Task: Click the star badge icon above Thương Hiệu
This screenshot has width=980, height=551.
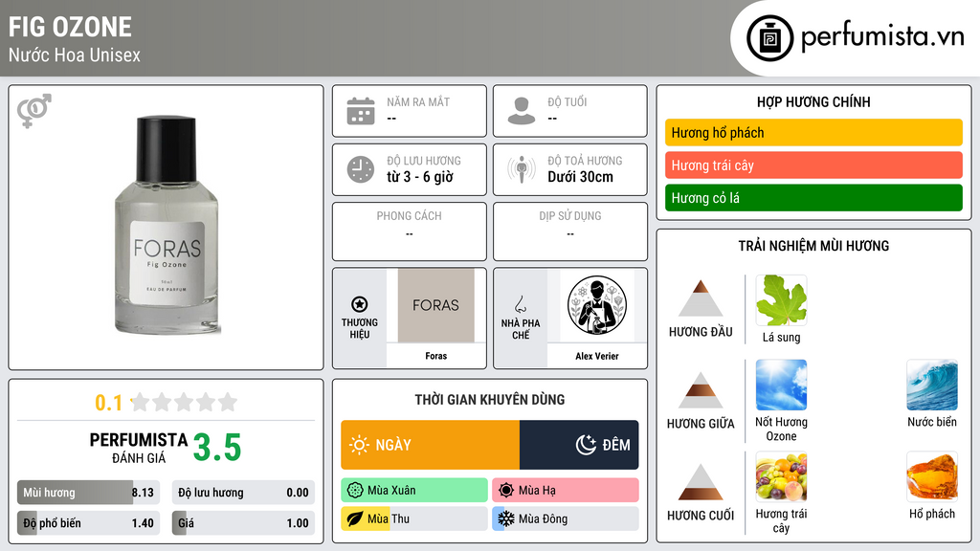Action: 360,304
